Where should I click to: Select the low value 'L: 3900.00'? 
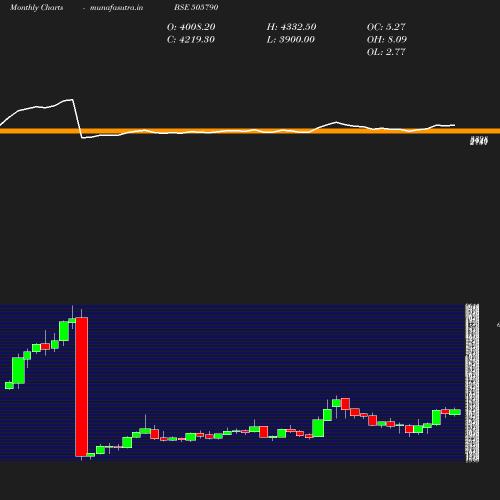point(291,39)
